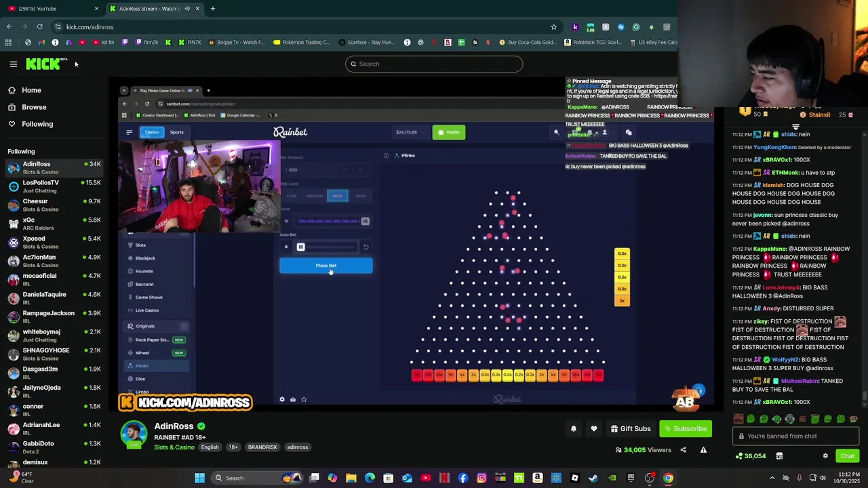Open Facebook from the Windows taskbar
Image resolution: width=868 pixels, height=488 pixels.
[463, 478]
